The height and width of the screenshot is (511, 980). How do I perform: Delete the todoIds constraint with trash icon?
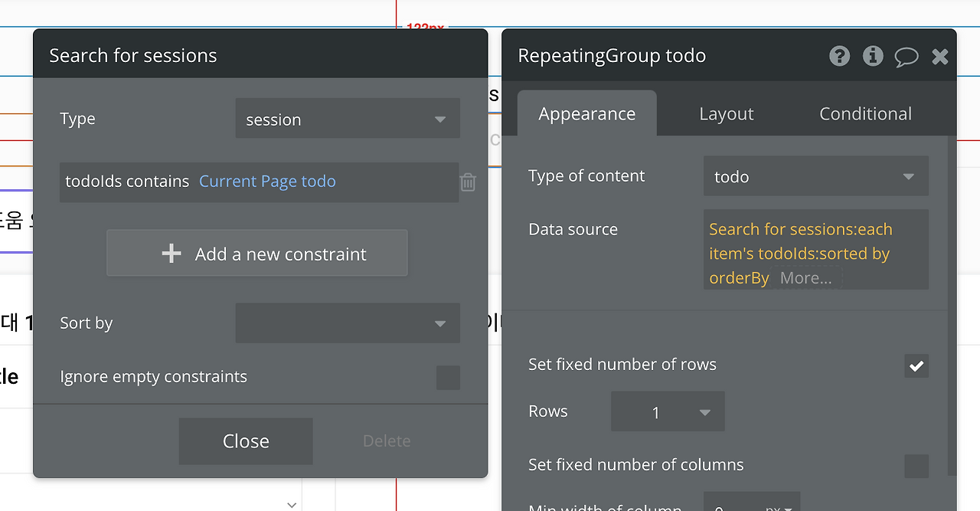[x=468, y=182]
